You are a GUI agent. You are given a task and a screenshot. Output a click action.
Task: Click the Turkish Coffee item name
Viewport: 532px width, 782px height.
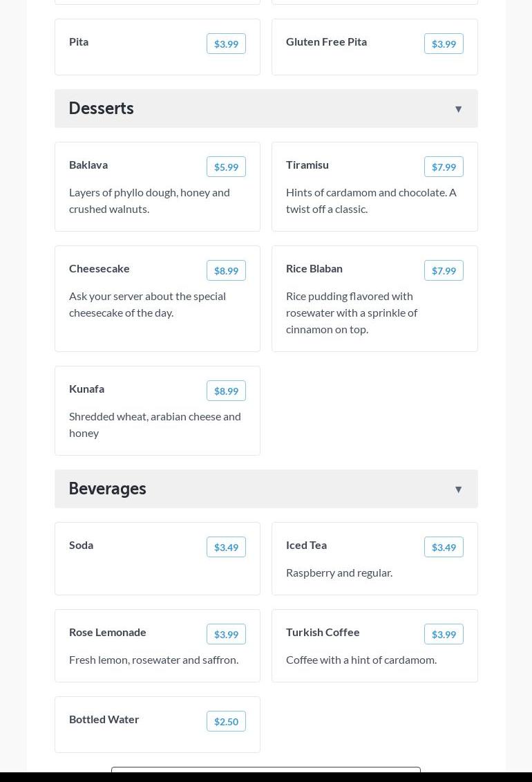pos(323,632)
